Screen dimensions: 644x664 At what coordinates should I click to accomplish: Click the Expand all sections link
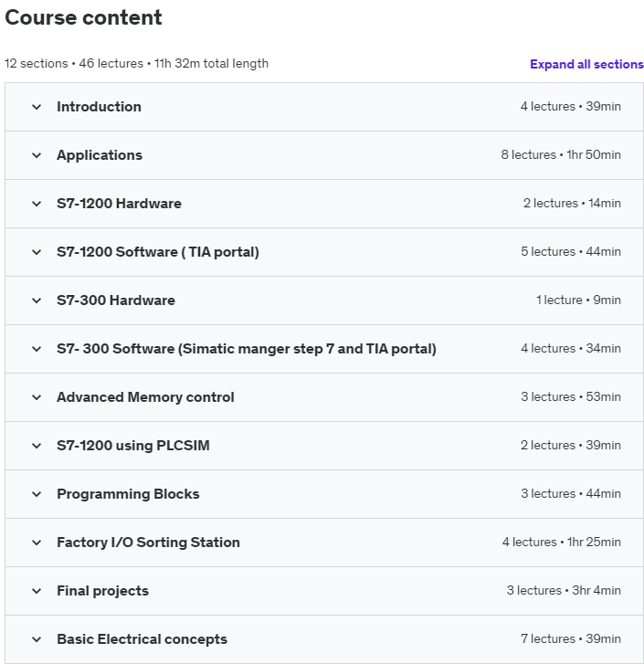[x=586, y=64]
